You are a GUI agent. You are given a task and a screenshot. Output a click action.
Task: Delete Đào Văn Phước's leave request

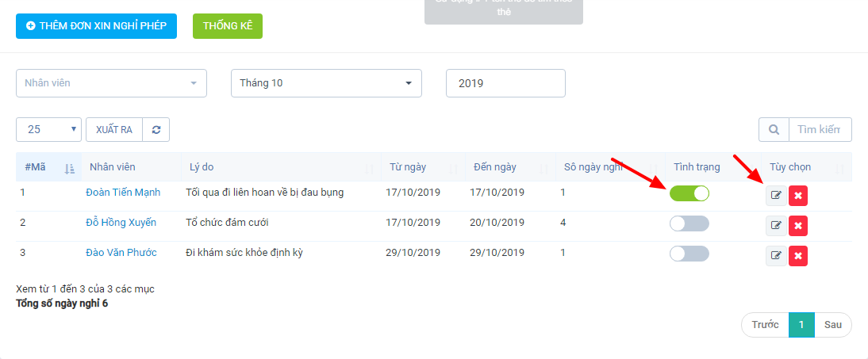798,255
